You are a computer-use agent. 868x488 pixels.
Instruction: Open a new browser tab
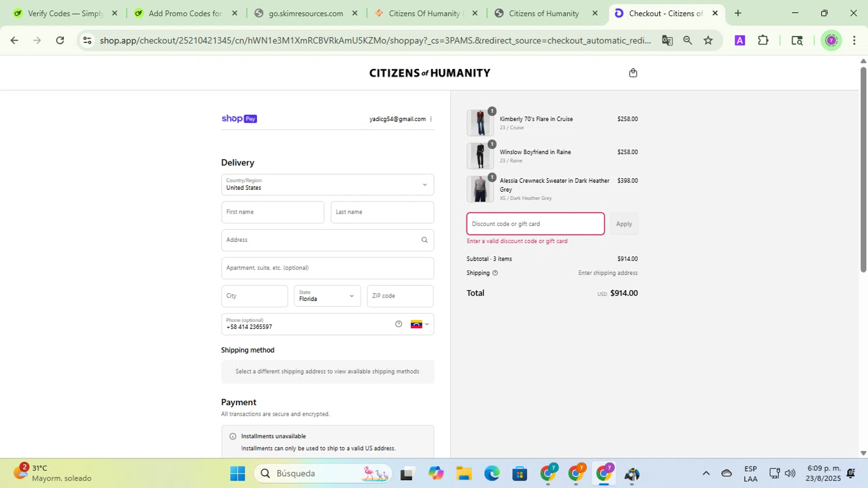point(738,13)
